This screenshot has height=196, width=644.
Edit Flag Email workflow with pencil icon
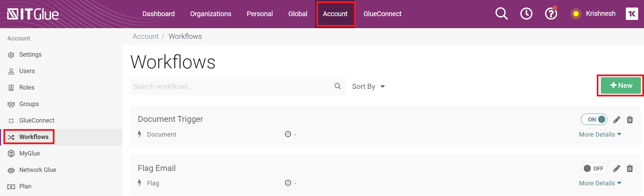coord(617,169)
